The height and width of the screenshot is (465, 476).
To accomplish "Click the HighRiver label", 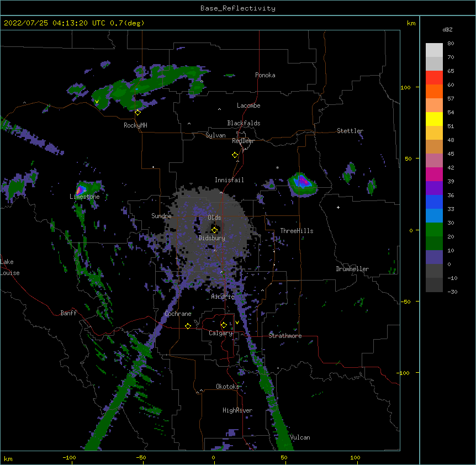I will (x=237, y=410).
